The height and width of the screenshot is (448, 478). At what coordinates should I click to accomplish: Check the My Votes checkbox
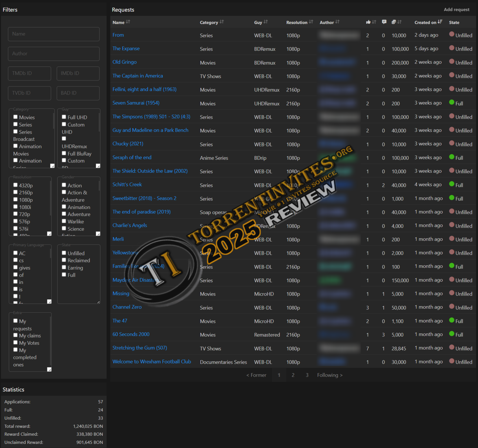[x=16, y=342]
